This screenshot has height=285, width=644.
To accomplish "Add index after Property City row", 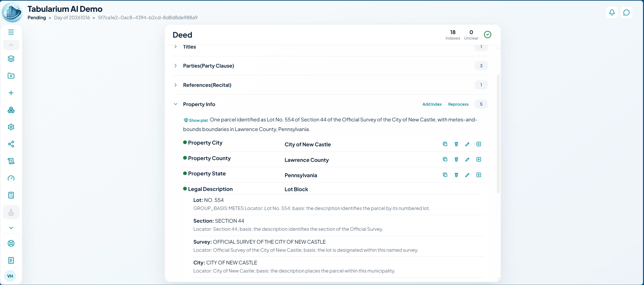I will pos(478,144).
